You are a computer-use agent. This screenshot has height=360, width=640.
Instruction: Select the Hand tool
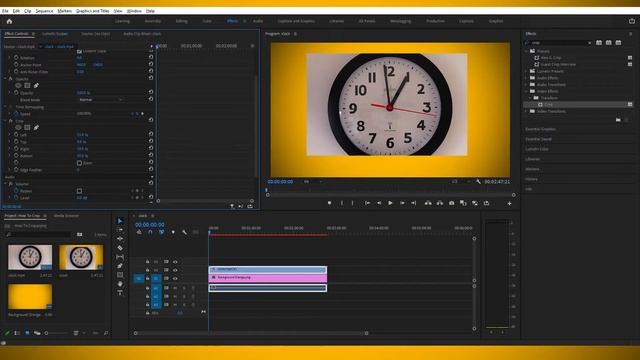[120, 284]
